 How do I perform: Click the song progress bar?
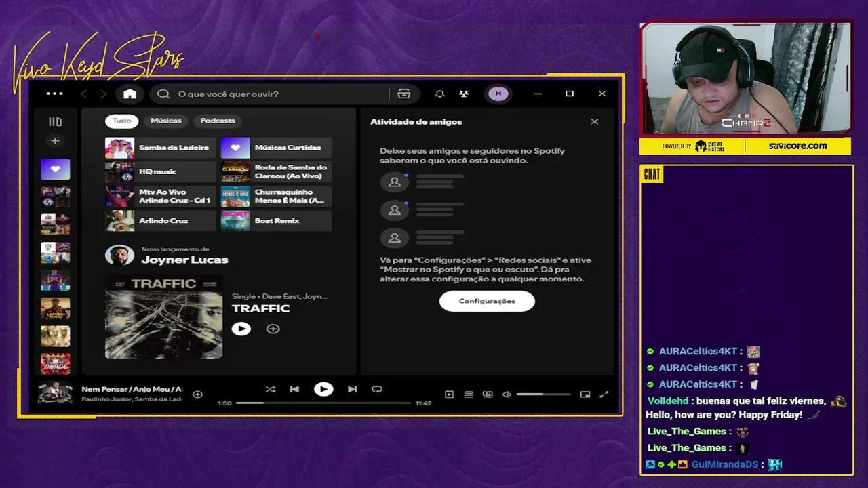coord(323,403)
